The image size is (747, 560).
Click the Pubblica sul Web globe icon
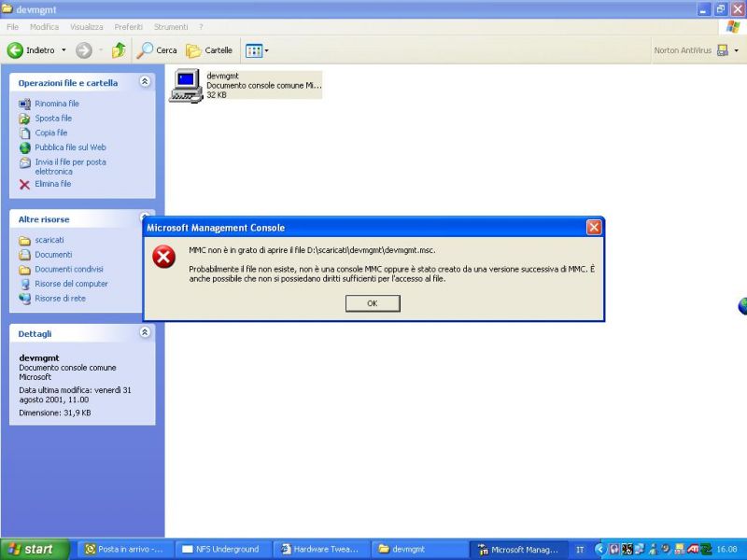(25, 147)
